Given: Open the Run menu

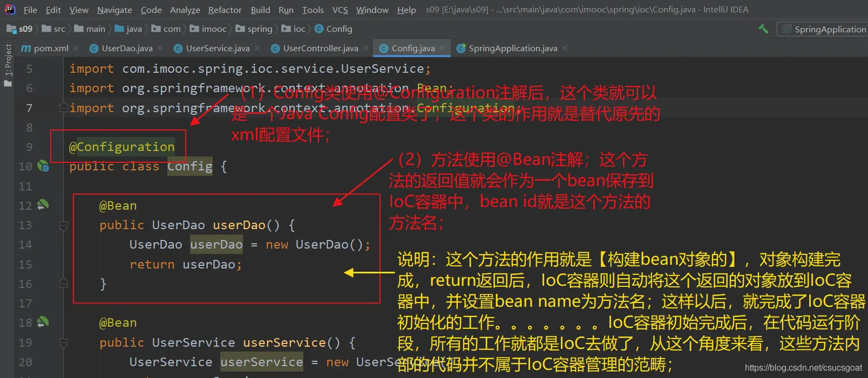Looking at the screenshot, I should (x=286, y=10).
